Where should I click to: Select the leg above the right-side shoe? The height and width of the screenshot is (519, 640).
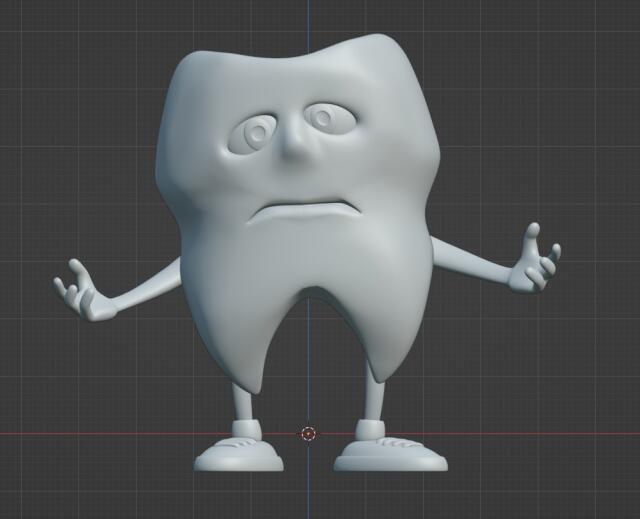[x=374, y=400]
